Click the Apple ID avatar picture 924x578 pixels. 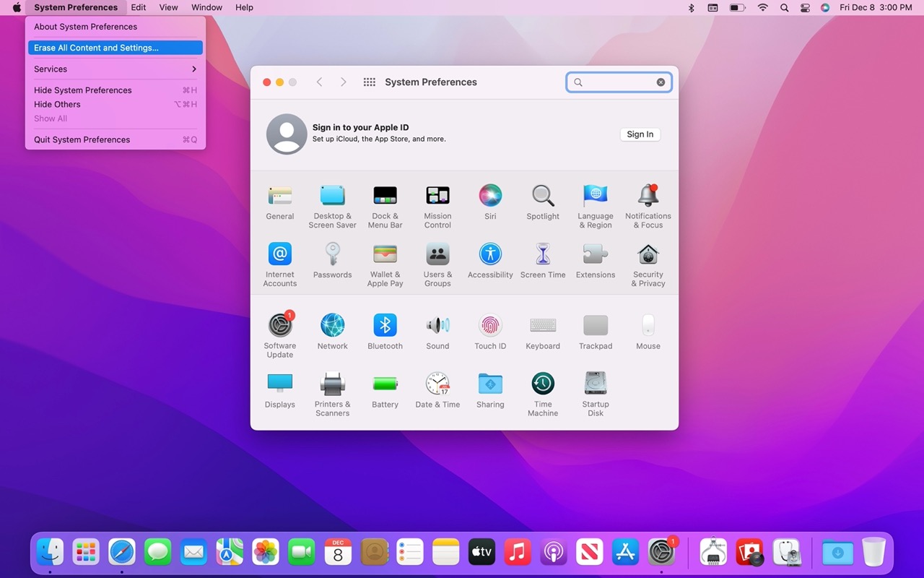click(x=287, y=134)
